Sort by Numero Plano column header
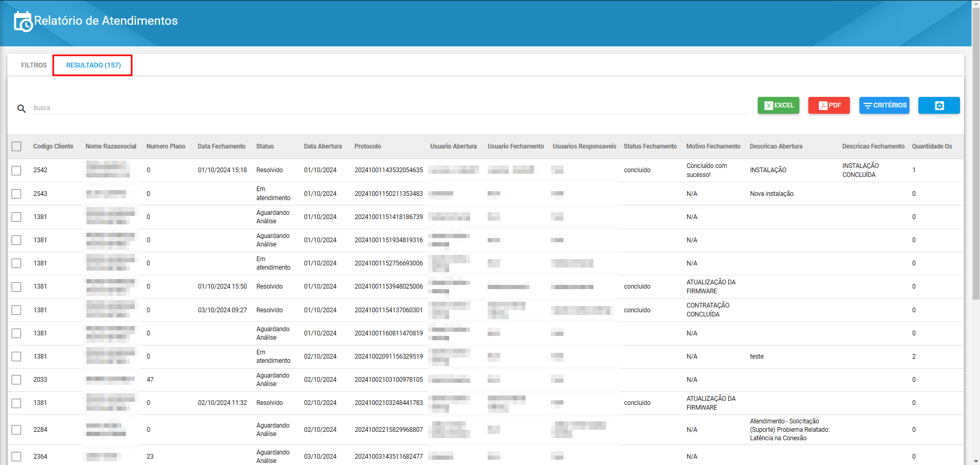This screenshot has height=465, width=980. (x=166, y=146)
